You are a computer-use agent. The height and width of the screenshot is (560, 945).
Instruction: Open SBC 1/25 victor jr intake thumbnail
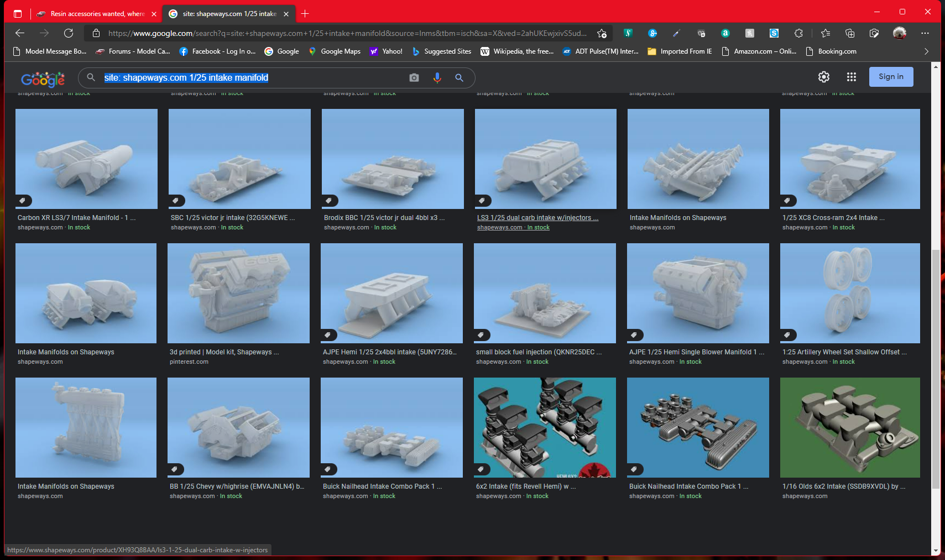(x=239, y=159)
